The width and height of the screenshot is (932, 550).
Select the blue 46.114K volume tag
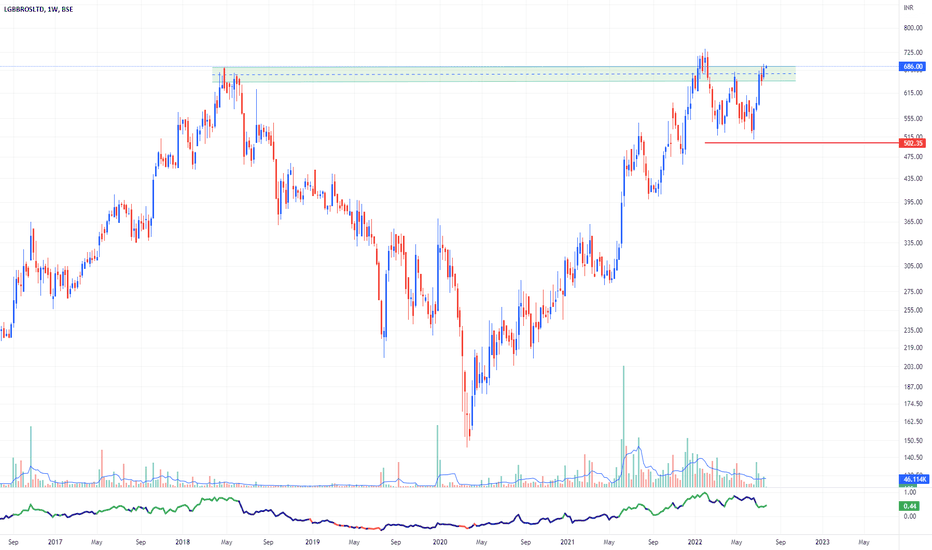(915, 479)
